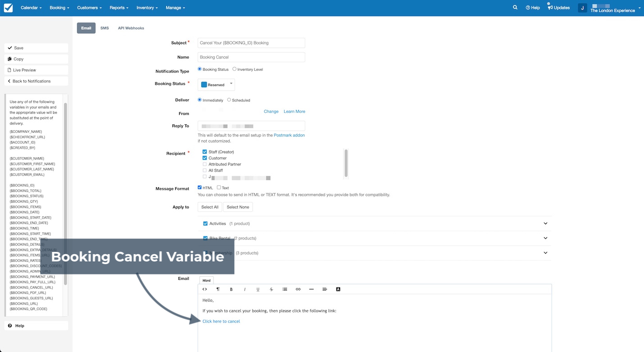Insert a link using editor toolbar
Viewport: 644px width, 352px height.
pyautogui.click(x=298, y=289)
